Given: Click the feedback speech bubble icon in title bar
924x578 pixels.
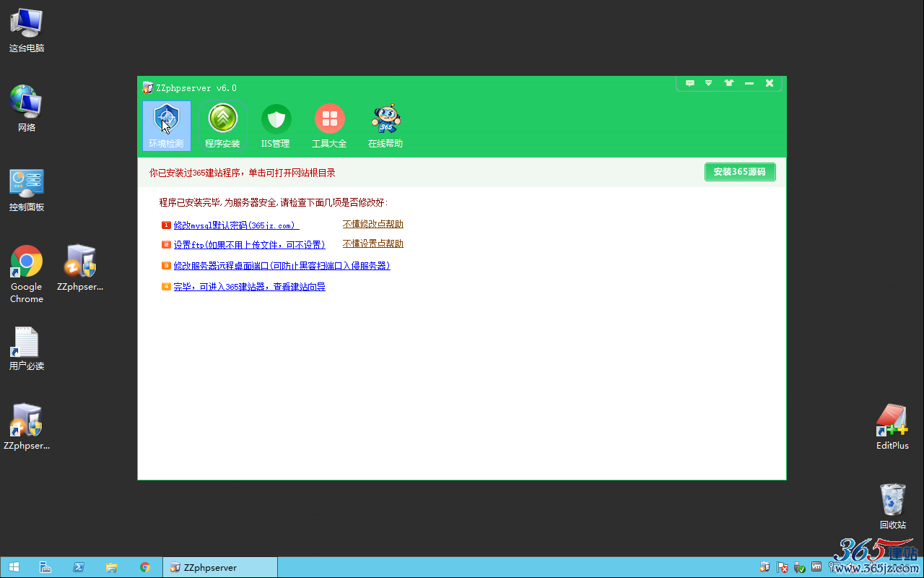Looking at the screenshot, I should tap(690, 83).
